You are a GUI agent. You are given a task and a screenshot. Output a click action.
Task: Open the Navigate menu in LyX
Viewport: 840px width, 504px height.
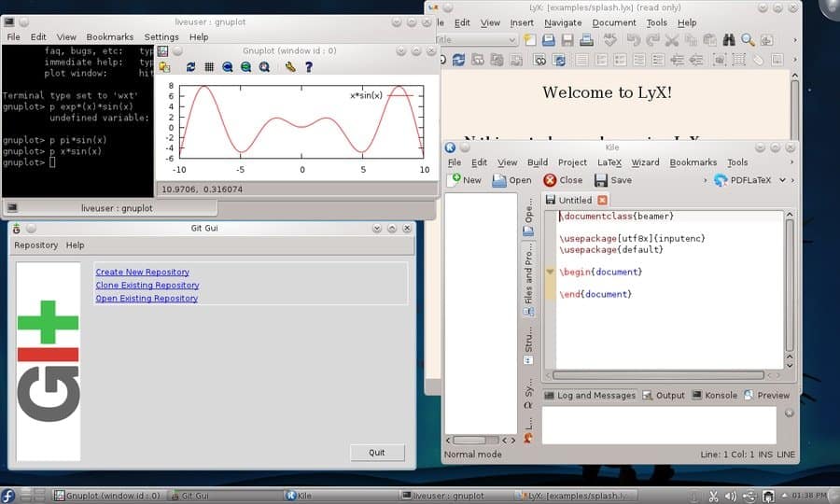(563, 22)
